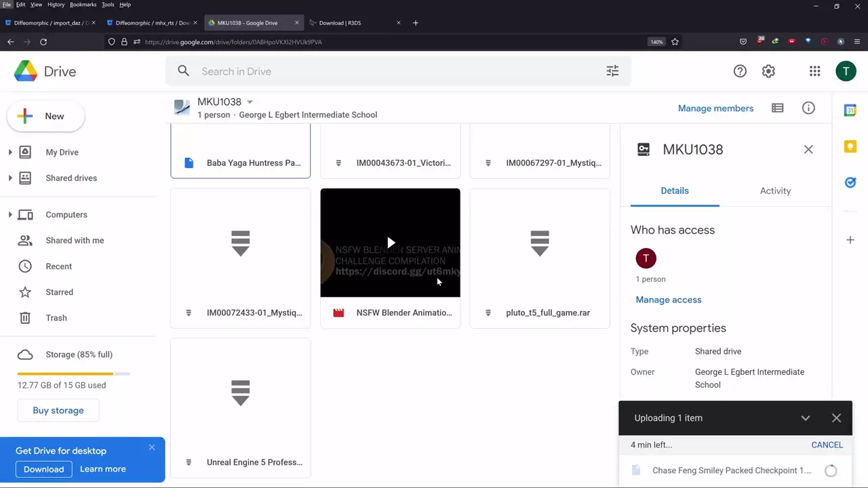Switch to the Activity tab
The image size is (868, 488).
(x=775, y=191)
